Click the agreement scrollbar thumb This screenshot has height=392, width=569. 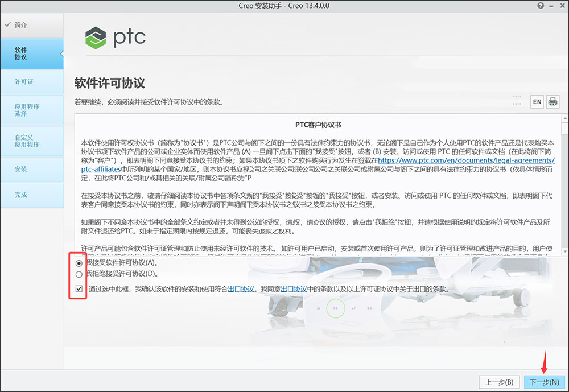pos(564,129)
